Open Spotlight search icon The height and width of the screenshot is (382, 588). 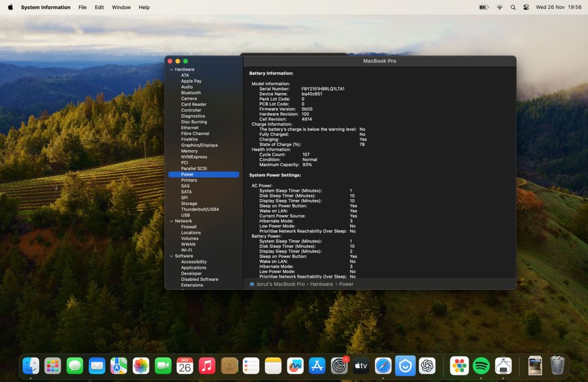[513, 7]
